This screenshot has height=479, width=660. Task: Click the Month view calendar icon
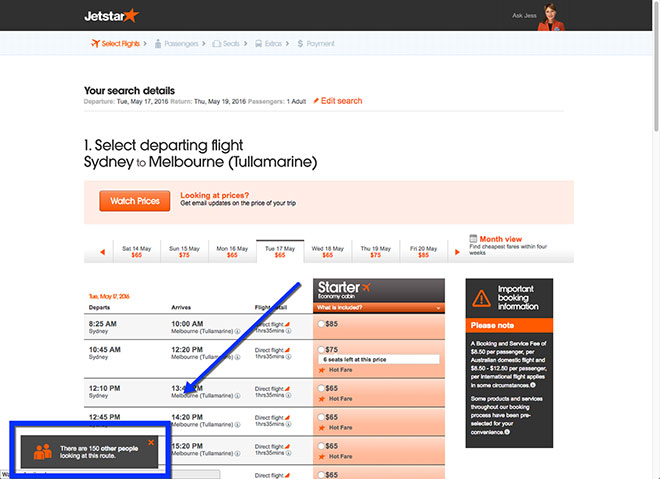[473, 238]
